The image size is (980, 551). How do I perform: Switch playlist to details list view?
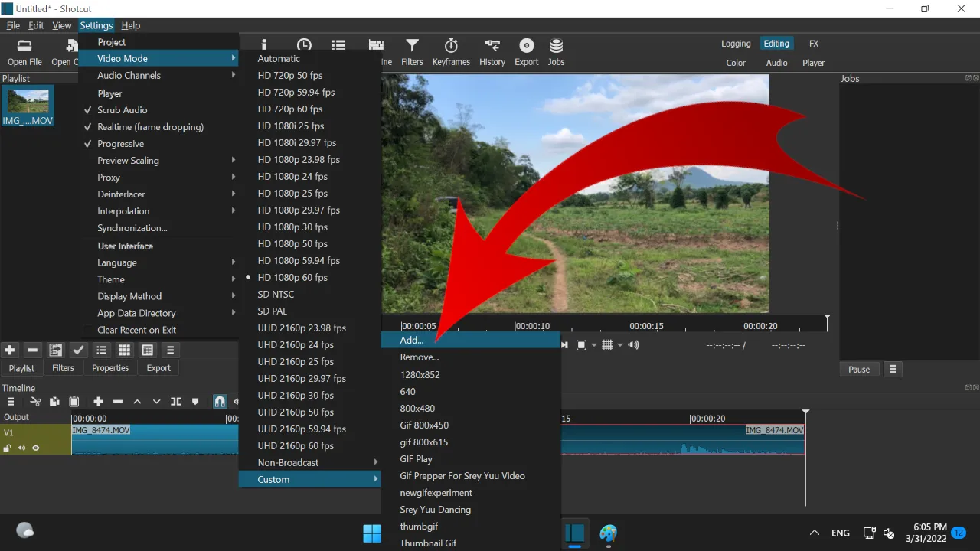tap(102, 350)
